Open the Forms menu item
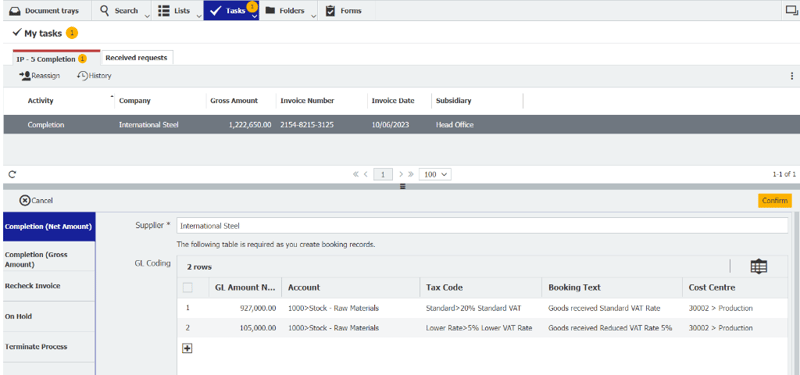The height and width of the screenshot is (375, 800). point(343,11)
